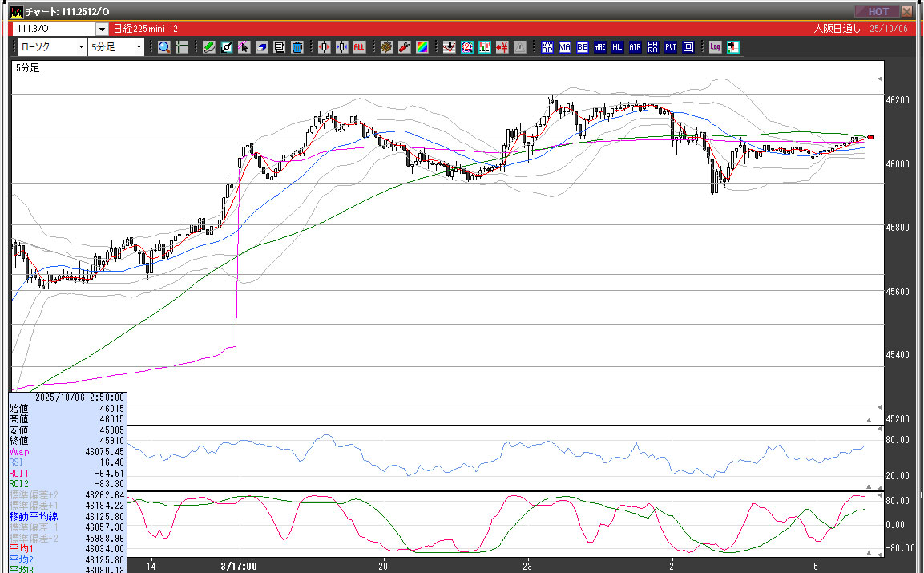924x573 pixels.
Task: Open the rainbow color settings icon
Action: click(x=421, y=47)
